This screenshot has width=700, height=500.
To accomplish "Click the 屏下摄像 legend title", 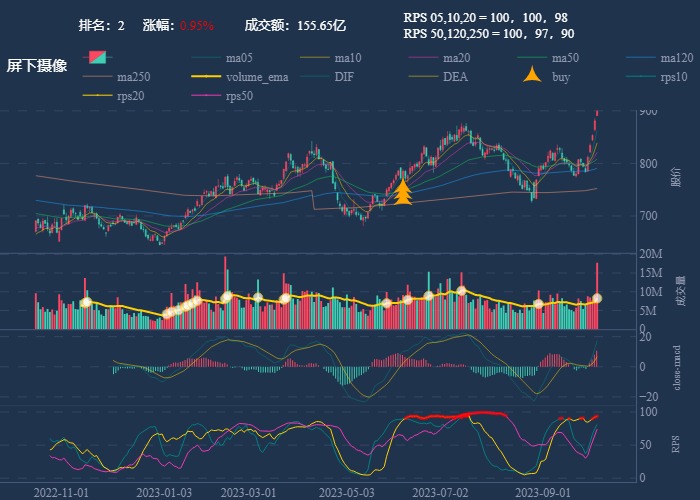I will 37,66.
